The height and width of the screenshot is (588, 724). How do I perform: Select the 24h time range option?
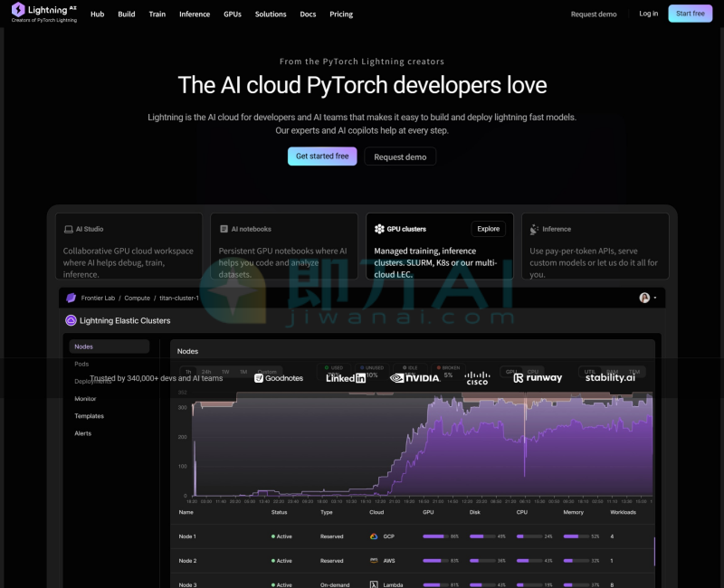[x=206, y=372]
